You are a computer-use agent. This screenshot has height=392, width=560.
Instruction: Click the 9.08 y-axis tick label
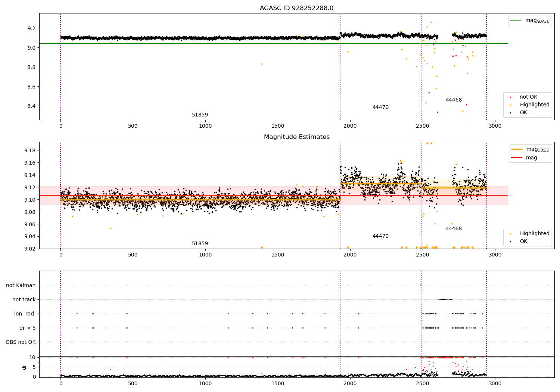pyautogui.click(x=30, y=212)
